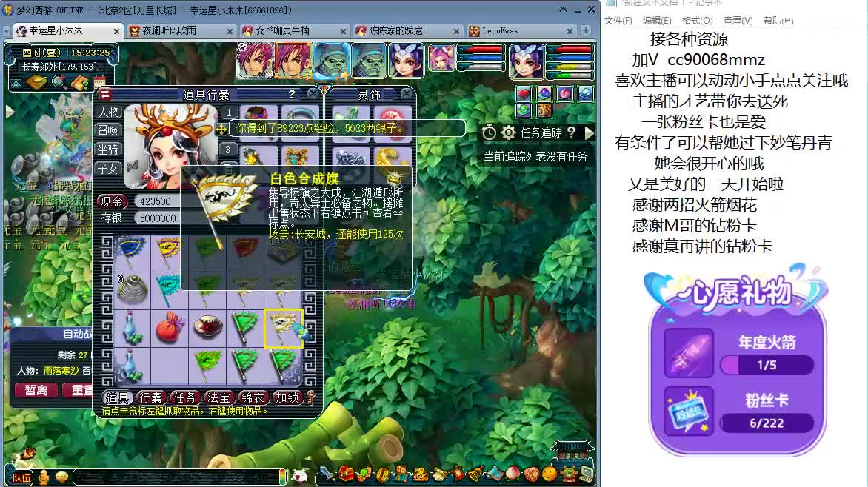This screenshot has height=487, width=868.
Task: Open the smiley face friends icon
Action: pyautogui.click(x=549, y=474)
